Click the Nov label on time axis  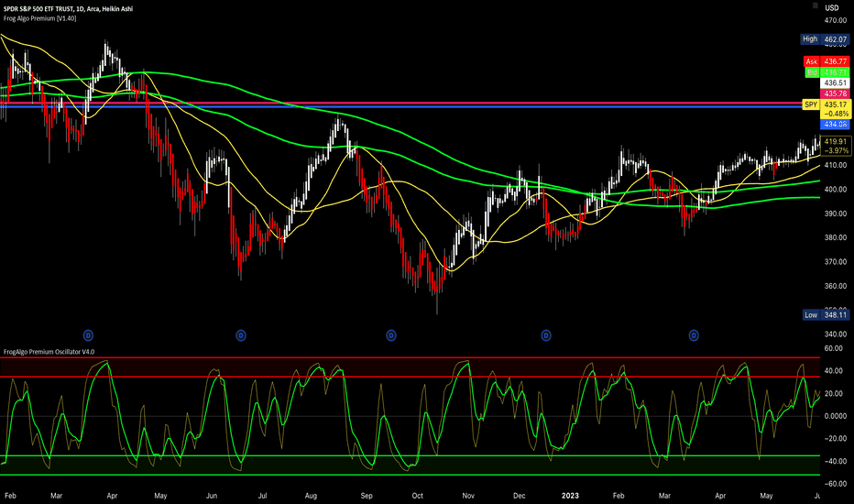(468, 496)
